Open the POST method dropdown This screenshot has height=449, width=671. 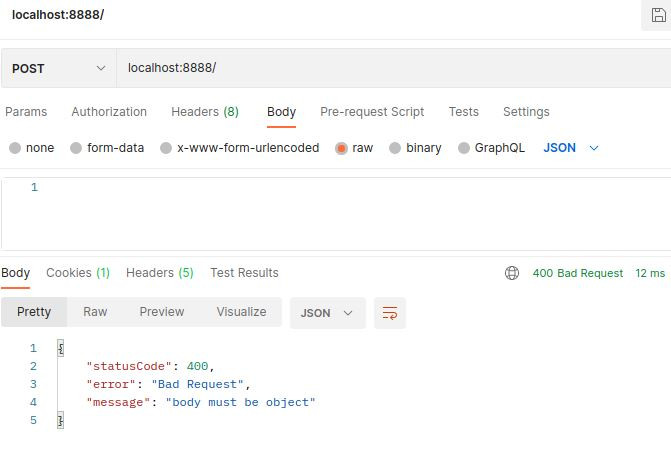(x=58, y=68)
